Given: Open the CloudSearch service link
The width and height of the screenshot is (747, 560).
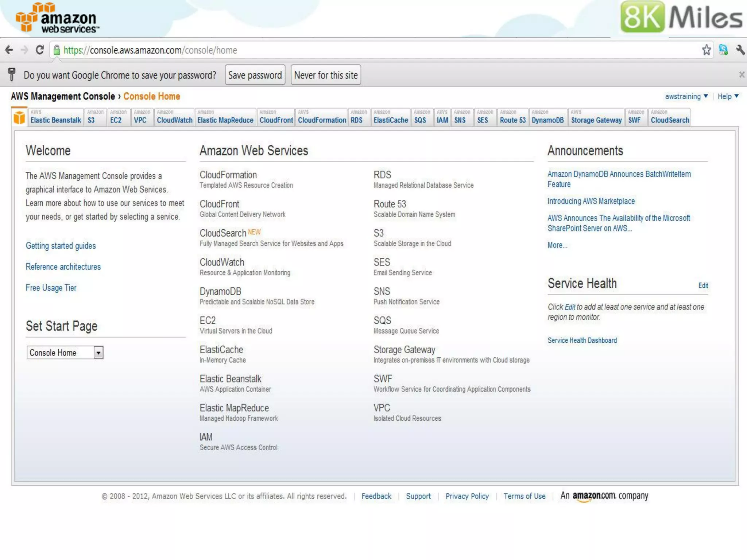Looking at the screenshot, I should [x=223, y=233].
